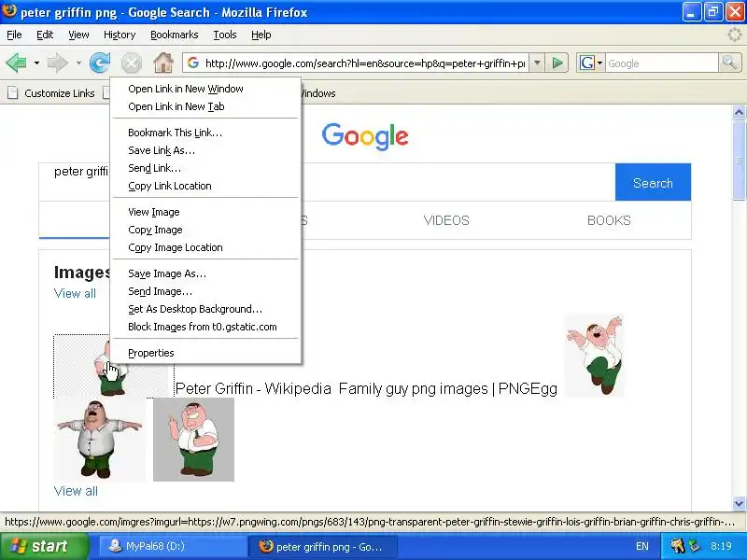Open the Back history dropdown arrow
The image size is (747, 560).
pos(36,63)
